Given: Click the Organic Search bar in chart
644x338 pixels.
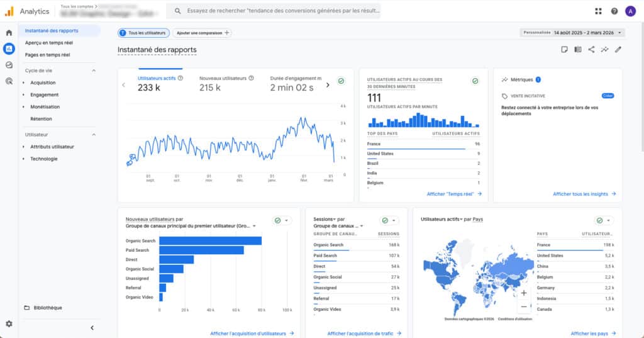Looking at the screenshot, I should click(x=210, y=240).
